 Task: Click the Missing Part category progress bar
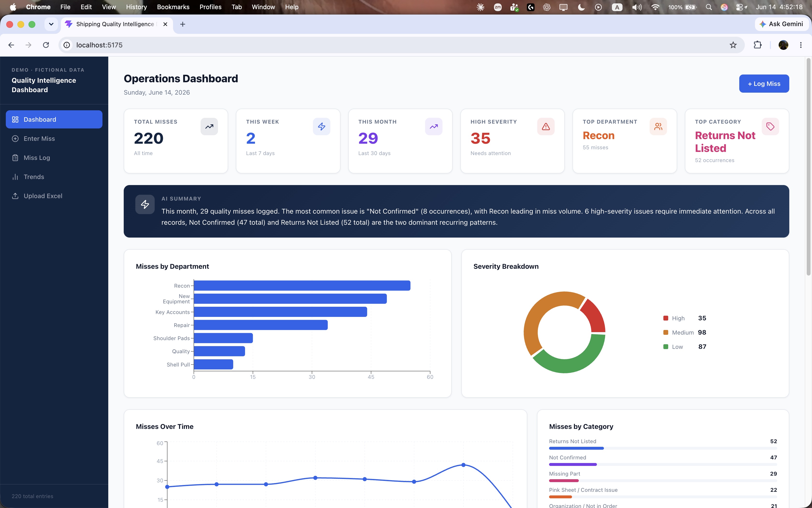pyautogui.click(x=663, y=480)
